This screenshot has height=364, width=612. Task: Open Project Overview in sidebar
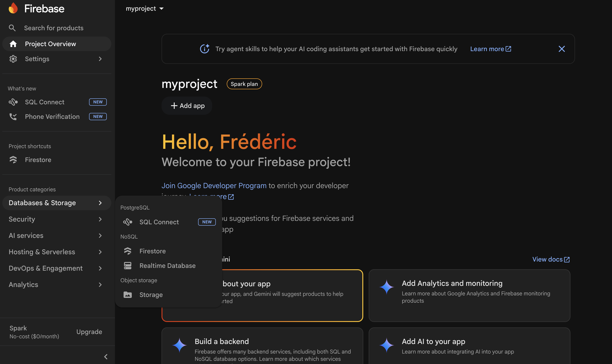point(57,44)
